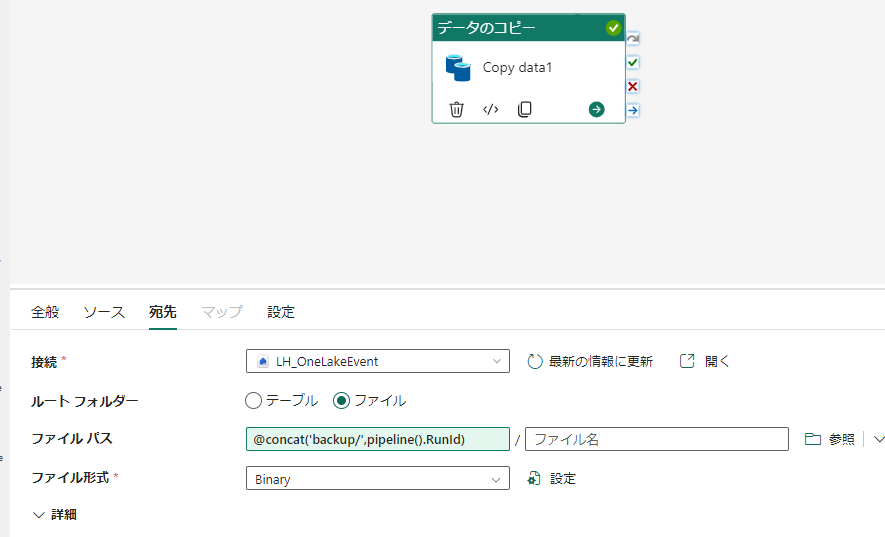The width and height of the screenshot is (885, 537).
Task: Click the 参照 browse button
Action: click(830, 439)
